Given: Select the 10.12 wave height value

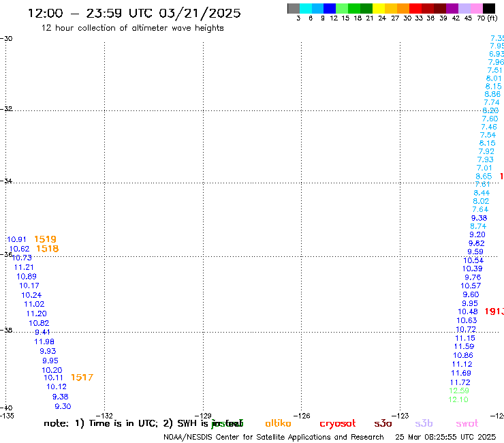Looking at the screenshot, I should point(57,386).
